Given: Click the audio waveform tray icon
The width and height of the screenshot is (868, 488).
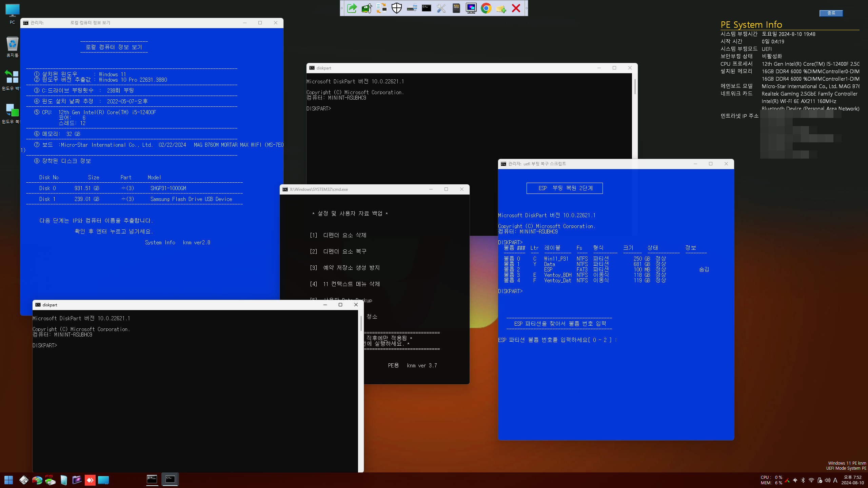Looking at the screenshot, I should [x=795, y=480].
